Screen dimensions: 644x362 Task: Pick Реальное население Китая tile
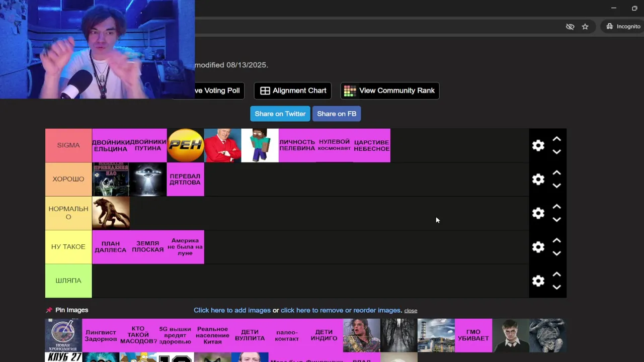click(x=212, y=335)
